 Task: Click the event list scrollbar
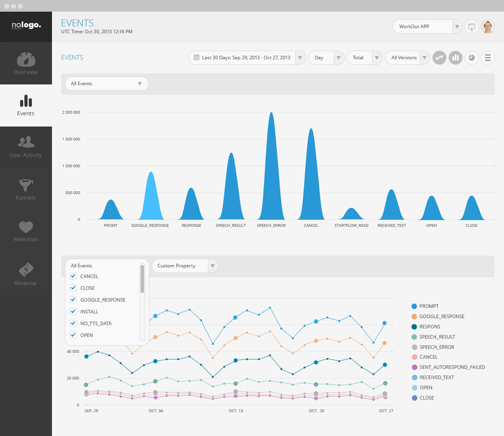tap(142, 279)
